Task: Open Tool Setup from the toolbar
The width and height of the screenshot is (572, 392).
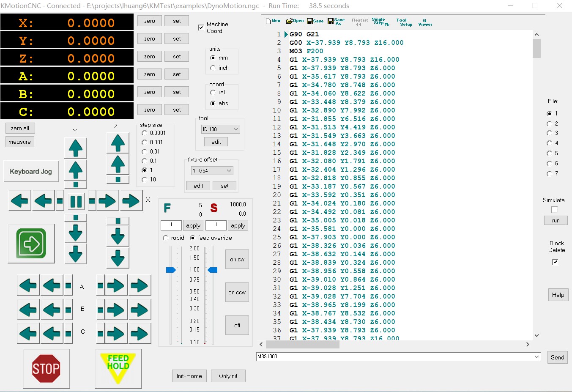Action: pyautogui.click(x=404, y=22)
